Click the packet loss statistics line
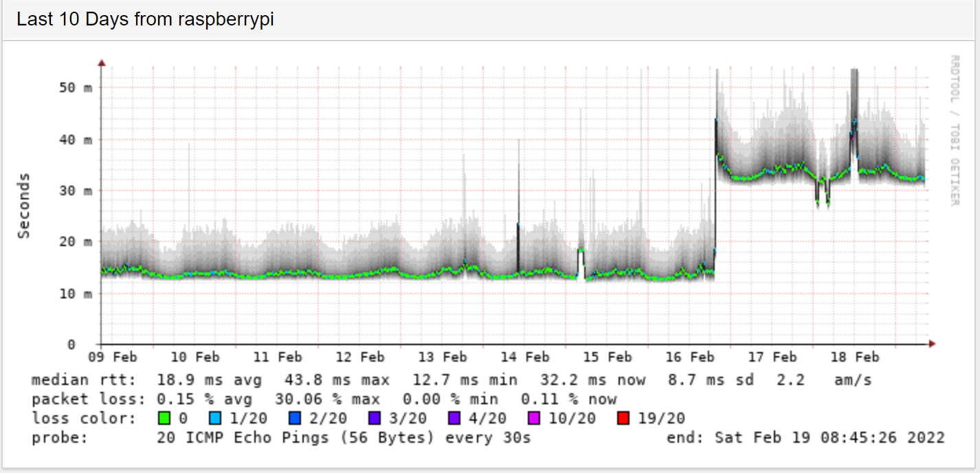 click(x=323, y=399)
